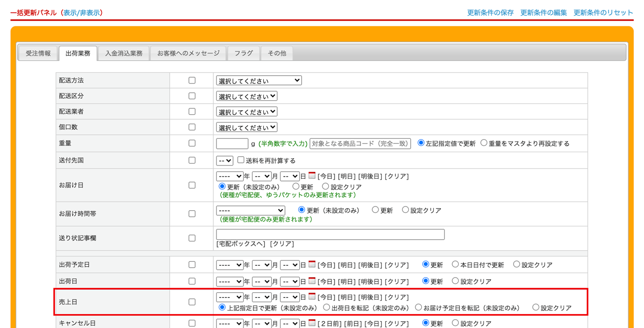Open the お客様へのメッセージ tab
Image resolution: width=644 pixels, height=328 pixels.
[x=189, y=53]
